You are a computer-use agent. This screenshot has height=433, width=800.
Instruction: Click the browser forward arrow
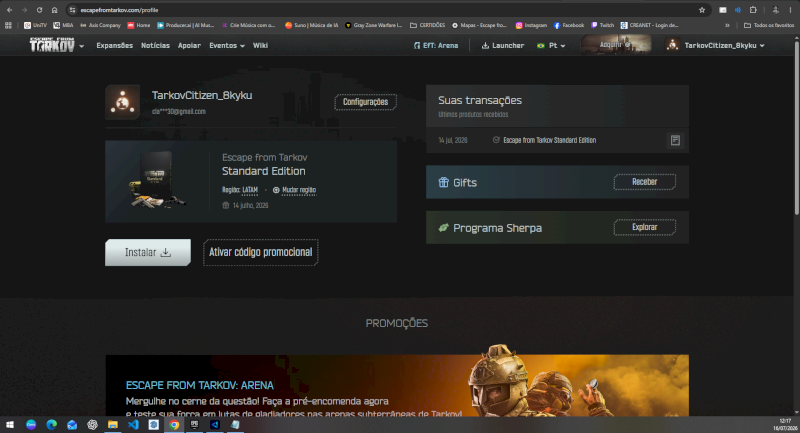pos(24,10)
